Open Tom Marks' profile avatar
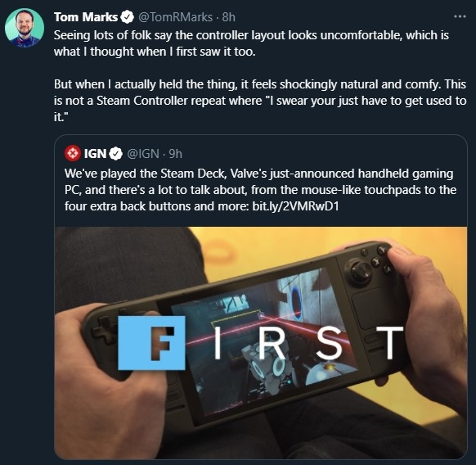This screenshot has height=465, width=476. 25,28
